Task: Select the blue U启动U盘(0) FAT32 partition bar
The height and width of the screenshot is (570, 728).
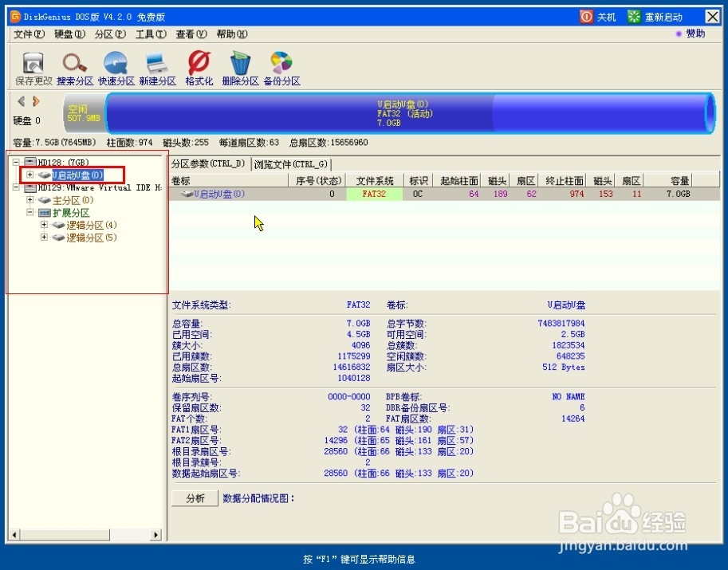Action: click(411, 113)
